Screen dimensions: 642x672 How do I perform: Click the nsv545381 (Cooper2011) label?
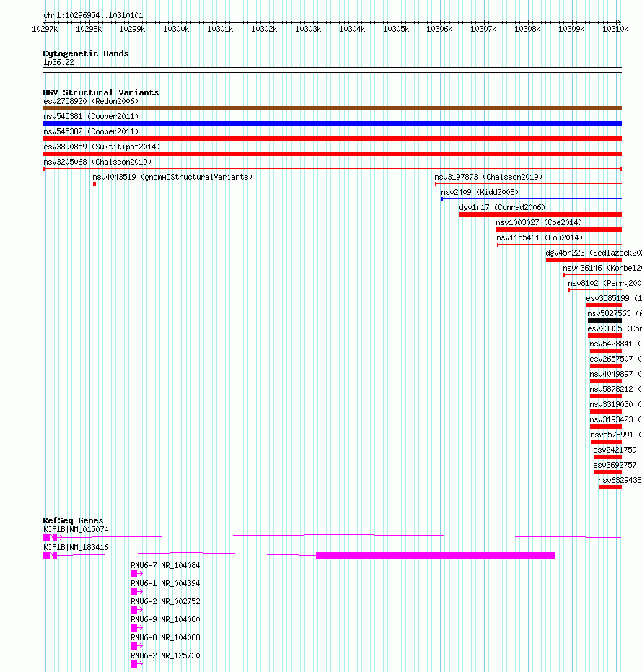point(91,116)
